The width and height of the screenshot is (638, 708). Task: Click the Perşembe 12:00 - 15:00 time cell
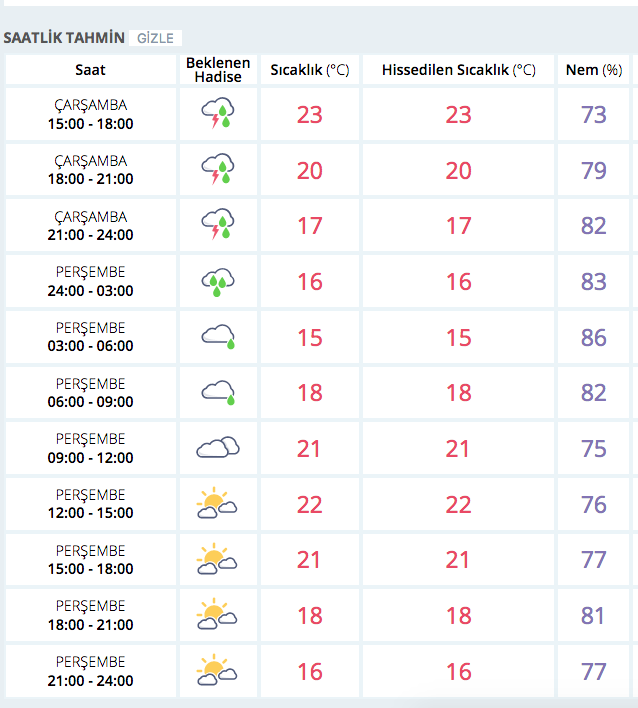pos(90,504)
